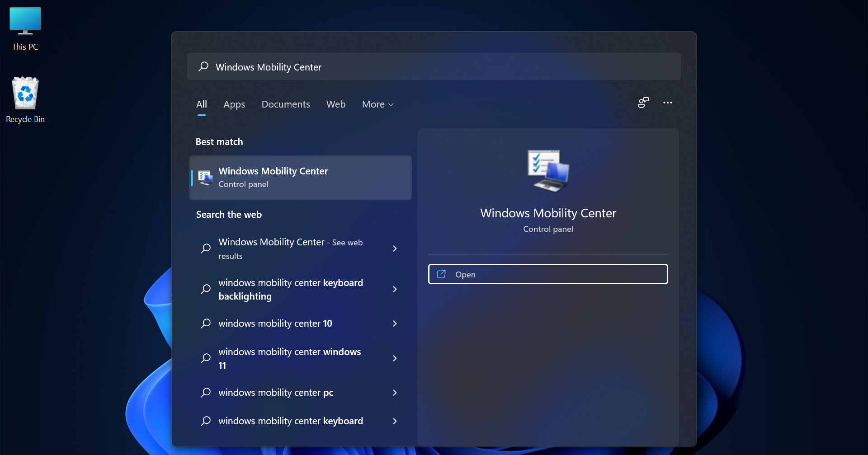This screenshot has height=455, width=868.
Task: Click the search icon beside windows mobility center 10
Action: pyautogui.click(x=206, y=324)
